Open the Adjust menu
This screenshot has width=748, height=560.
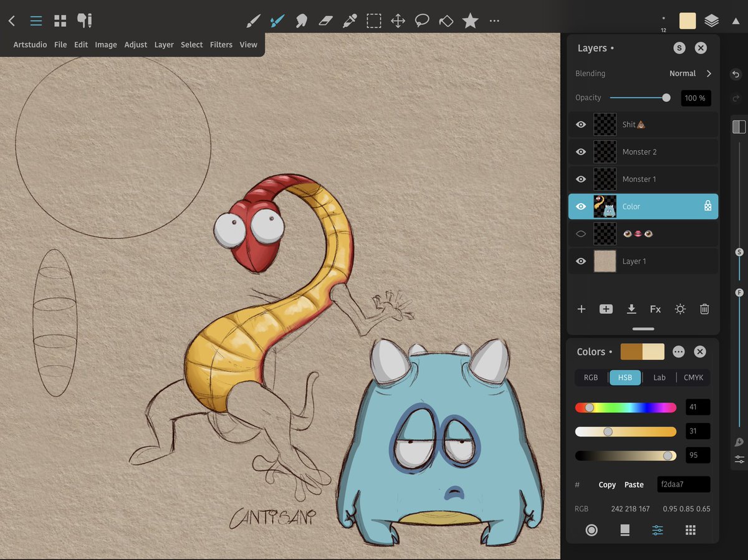tap(136, 45)
